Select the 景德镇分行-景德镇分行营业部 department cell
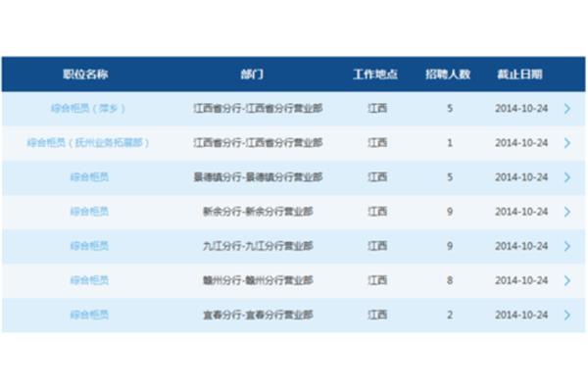The image size is (588, 392). coord(258,177)
